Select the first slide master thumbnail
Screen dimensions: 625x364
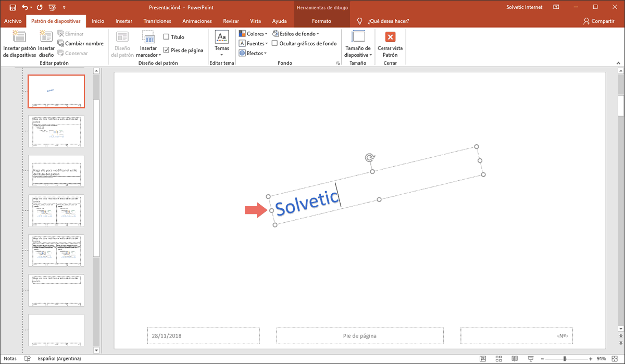coord(56,91)
